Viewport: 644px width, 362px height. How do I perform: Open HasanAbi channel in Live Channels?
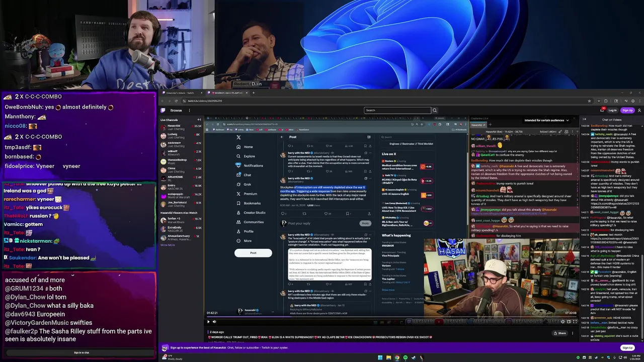[x=181, y=127]
